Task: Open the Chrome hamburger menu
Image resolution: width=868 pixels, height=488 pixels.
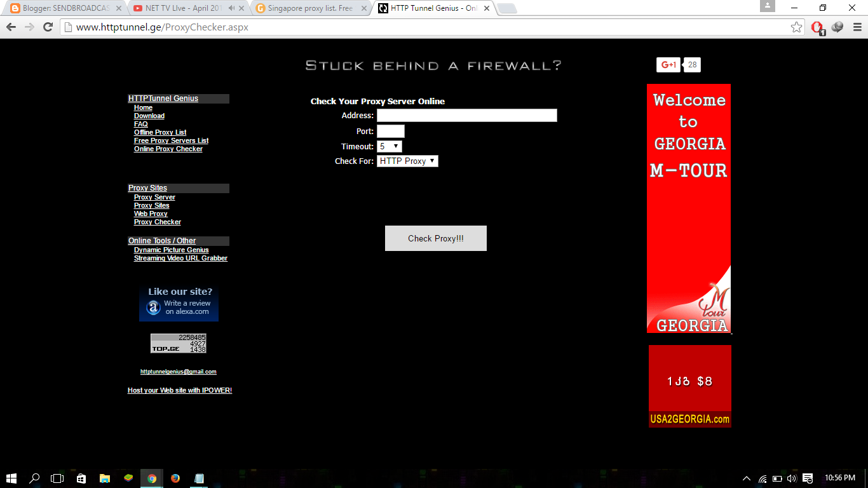Action: (x=857, y=27)
